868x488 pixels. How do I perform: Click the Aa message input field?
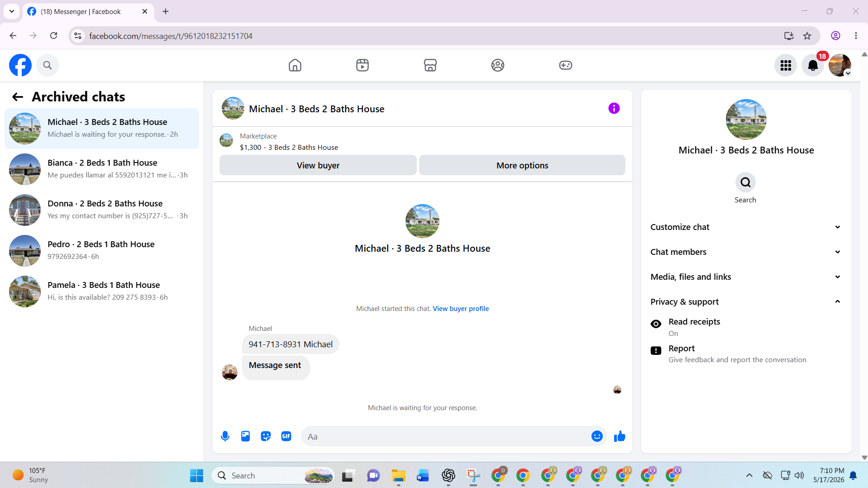point(446,436)
